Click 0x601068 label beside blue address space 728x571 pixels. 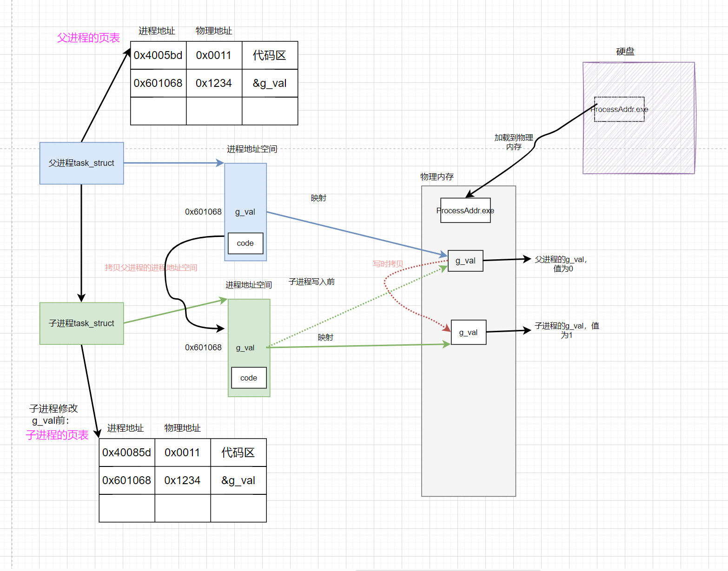coord(203,212)
